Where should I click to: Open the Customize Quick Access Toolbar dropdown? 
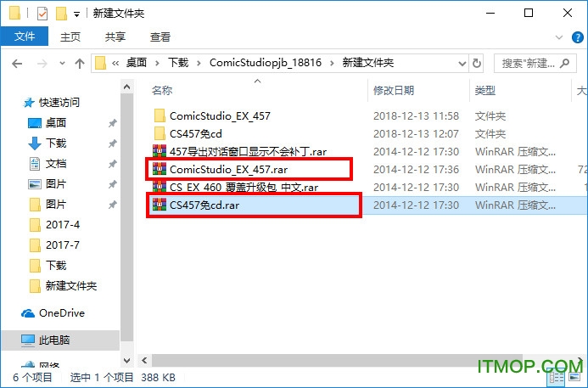click(x=76, y=14)
